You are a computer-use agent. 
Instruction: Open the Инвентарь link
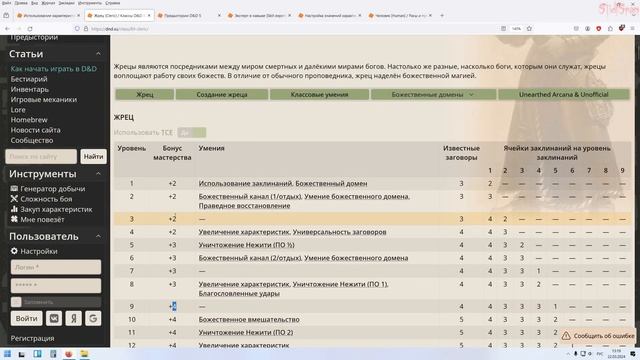coord(29,89)
